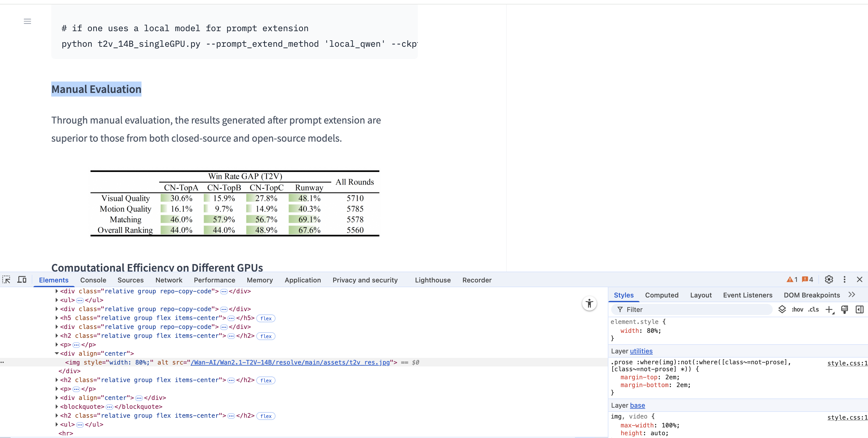
Task: Open the rendering emulation paintbrush icon
Action: pos(844,309)
